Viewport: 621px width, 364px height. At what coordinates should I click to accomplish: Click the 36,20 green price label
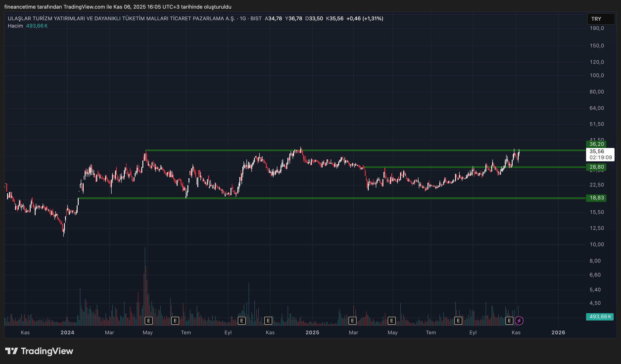pyautogui.click(x=596, y=144)
